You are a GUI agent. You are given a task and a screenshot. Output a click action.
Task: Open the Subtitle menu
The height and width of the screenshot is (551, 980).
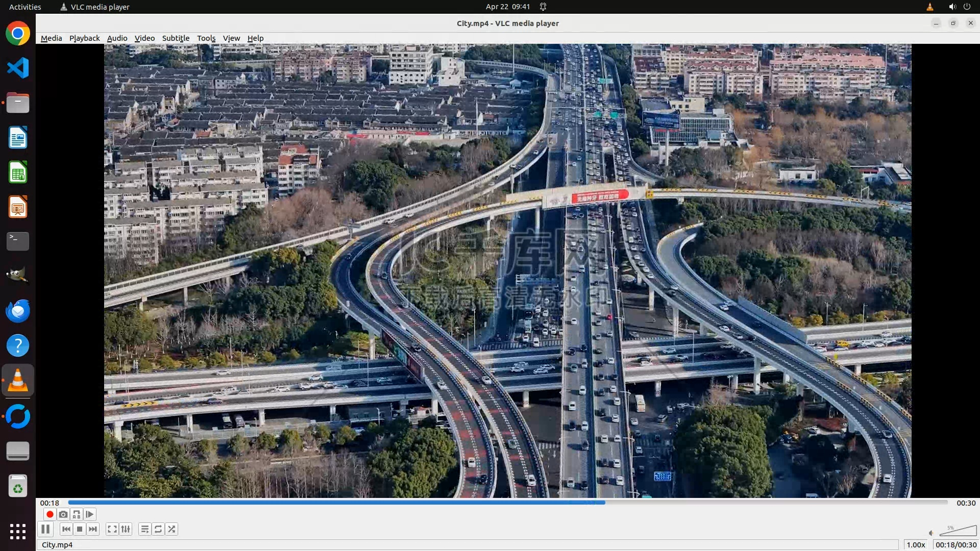click(176, 38)
